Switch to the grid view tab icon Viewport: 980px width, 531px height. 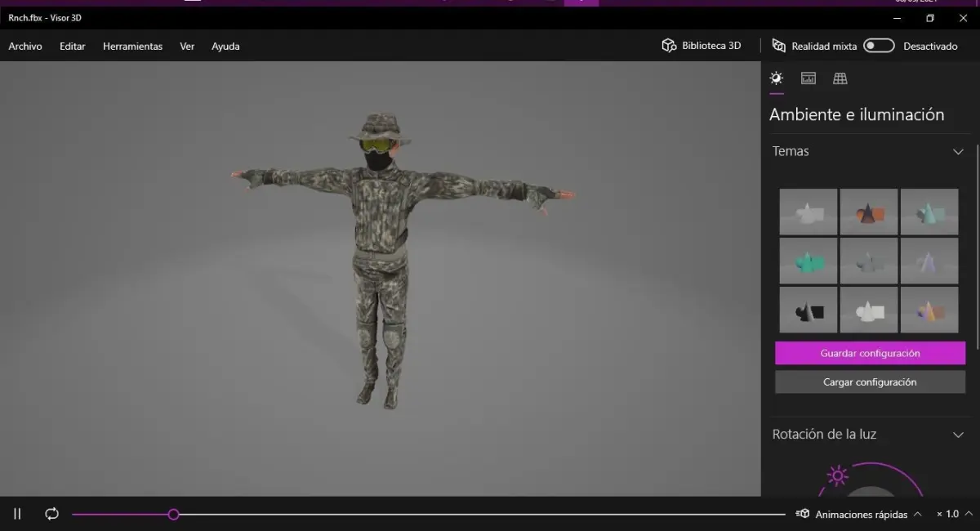840,78
